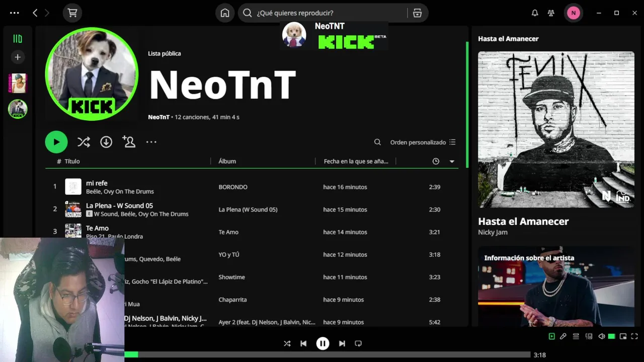Screen dimensions: 644x362
Task: Invite collaborators to playlist
Action: pyautogui.click(x=129, y=142)
